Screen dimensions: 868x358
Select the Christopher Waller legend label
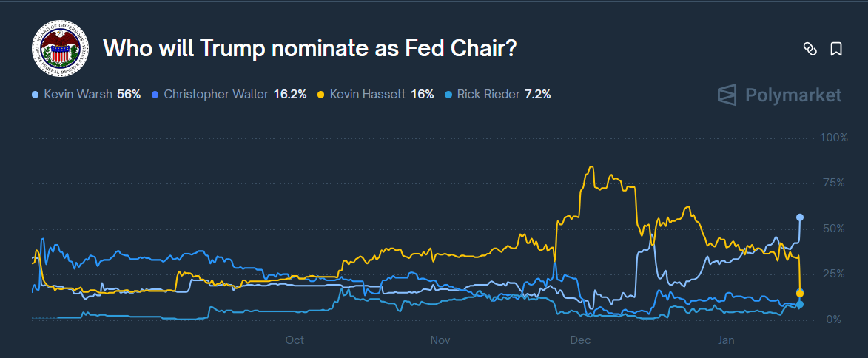215,95
